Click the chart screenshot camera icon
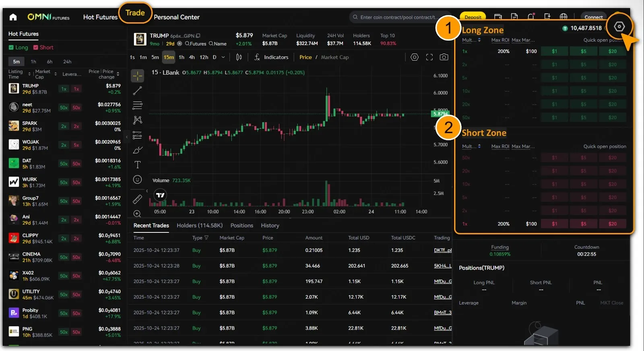 (x=444, y=57)
